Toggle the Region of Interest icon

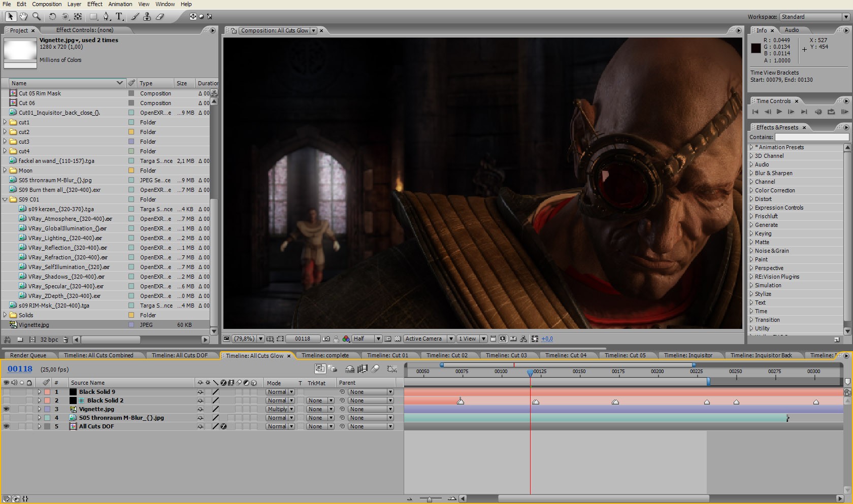point(388,339)
